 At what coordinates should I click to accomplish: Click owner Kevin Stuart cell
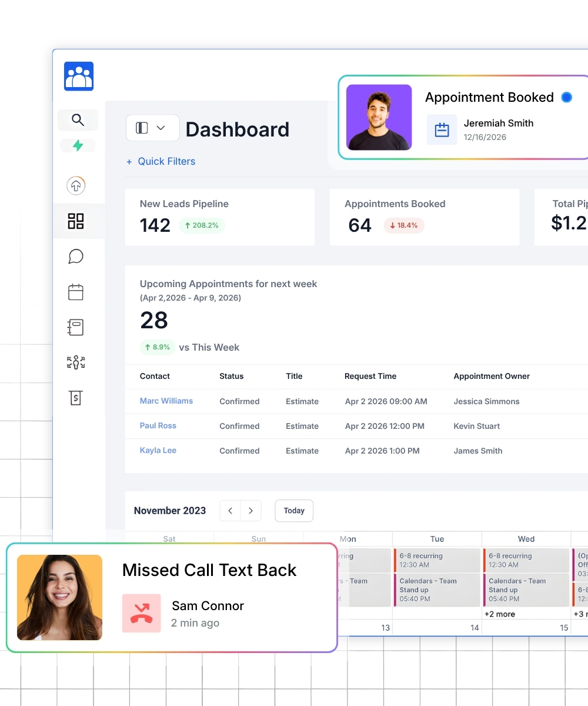(477, 426)
